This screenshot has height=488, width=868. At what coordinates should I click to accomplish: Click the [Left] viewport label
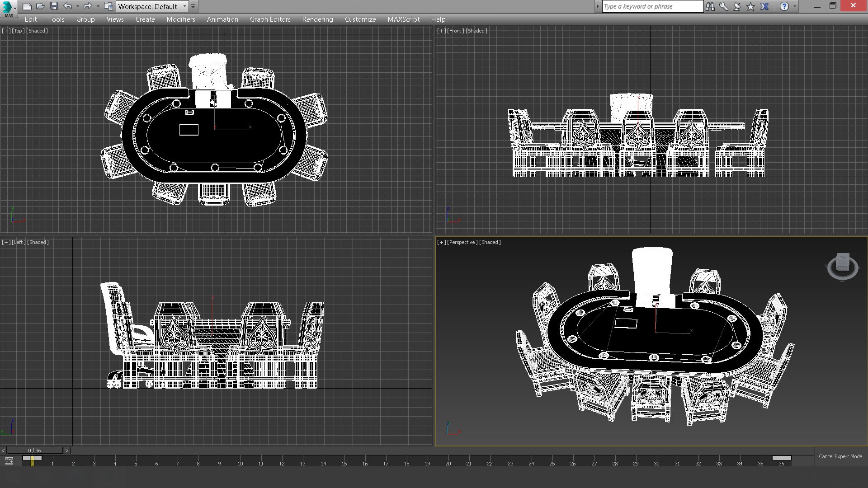[18, 242]
